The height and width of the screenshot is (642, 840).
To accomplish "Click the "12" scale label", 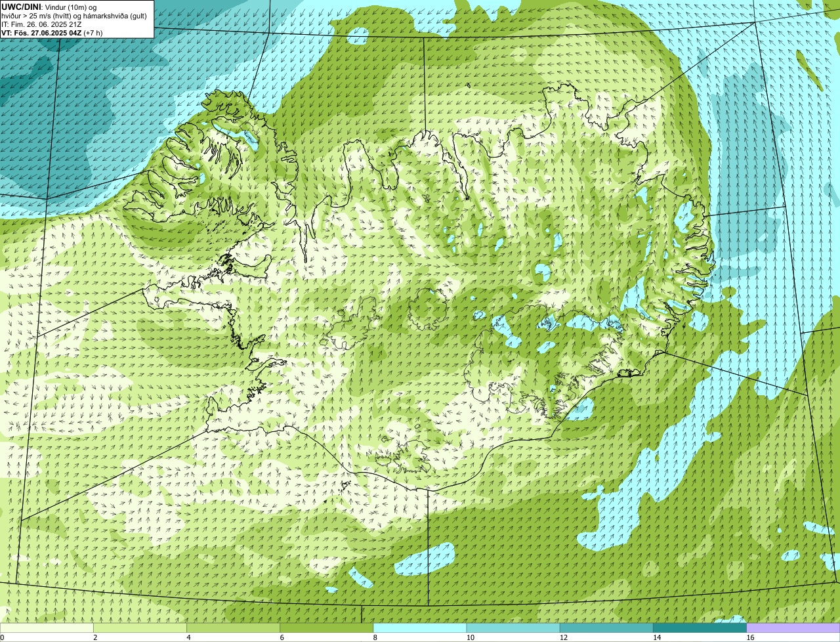I will click(x=564, y=637).
